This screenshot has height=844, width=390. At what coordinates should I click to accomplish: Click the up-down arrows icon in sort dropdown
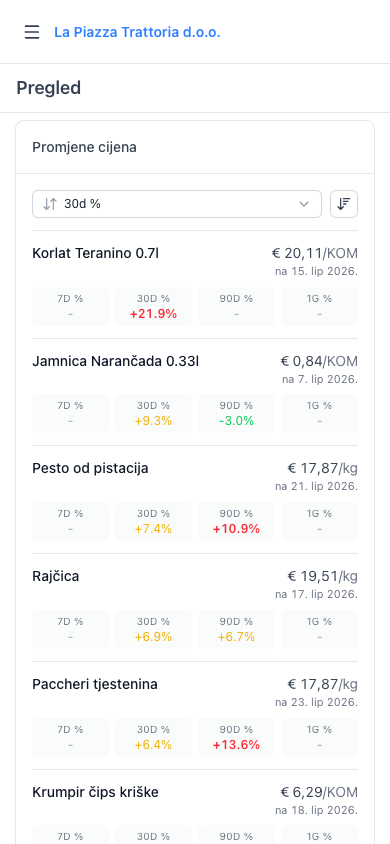50,204
